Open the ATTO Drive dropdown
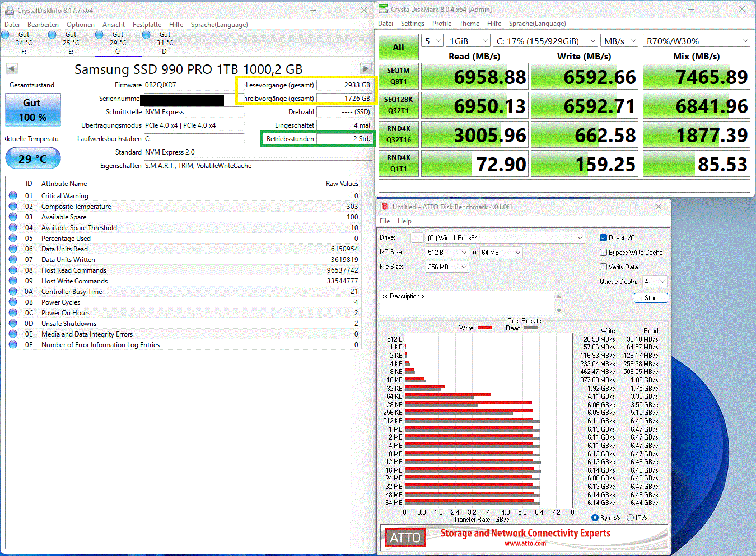Image resolution: width=756 pixels, height=556 pixels. (x=505, y=238)
